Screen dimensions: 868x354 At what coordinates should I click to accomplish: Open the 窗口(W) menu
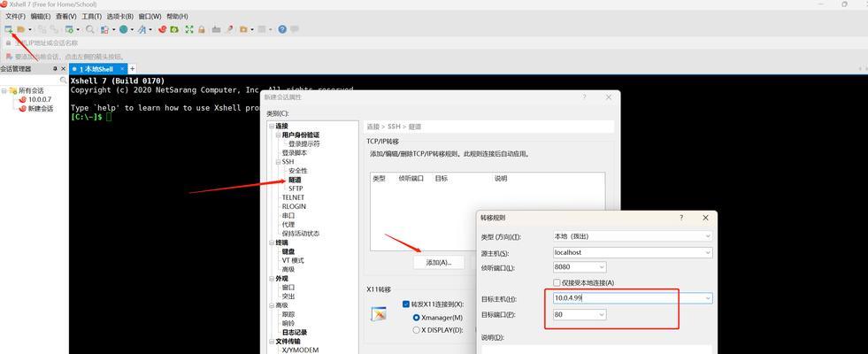click(150, 17)
